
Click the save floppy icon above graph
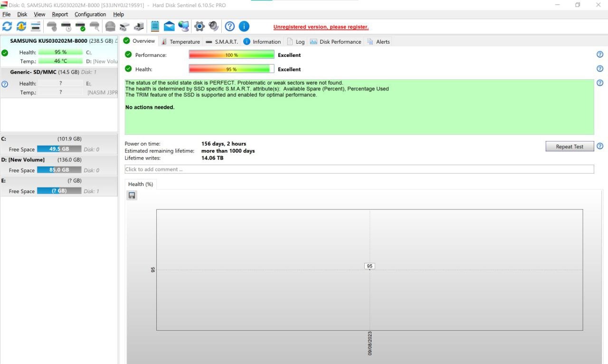(132, 196)
